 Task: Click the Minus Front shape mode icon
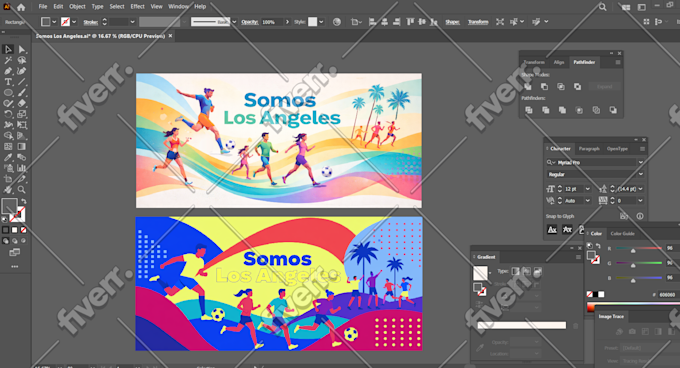click(x=544, y=87)
